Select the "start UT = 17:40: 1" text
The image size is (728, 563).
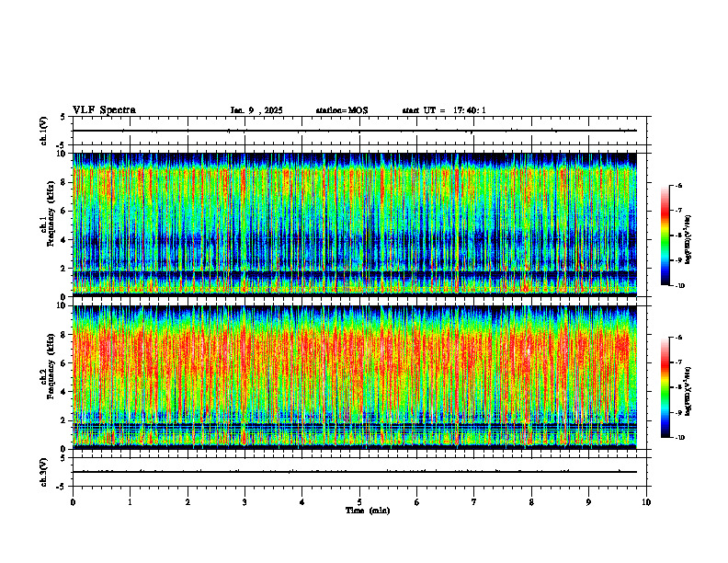(444, 110)
